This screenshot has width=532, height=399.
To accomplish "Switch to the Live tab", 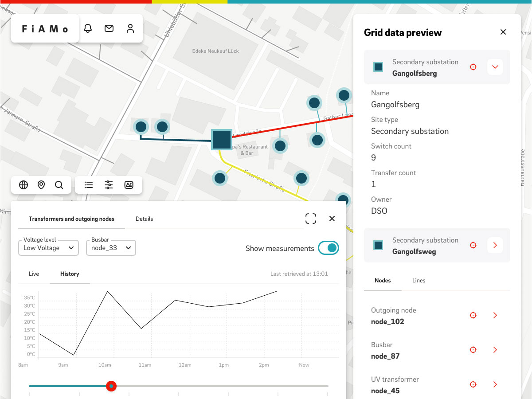I will point(34,274).
